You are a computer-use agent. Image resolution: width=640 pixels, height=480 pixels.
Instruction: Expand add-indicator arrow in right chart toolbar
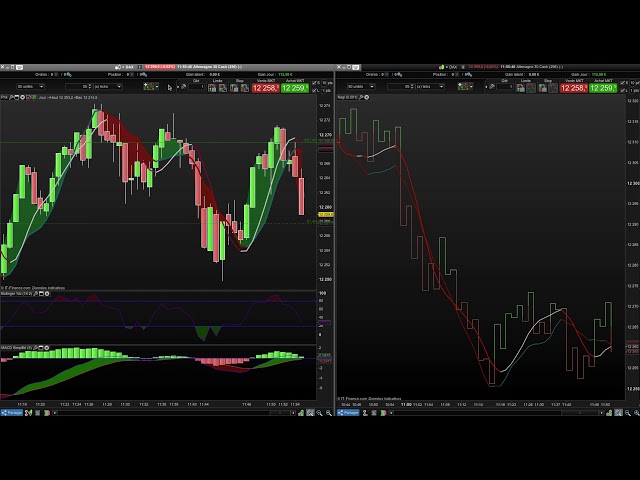pos(471,87)
